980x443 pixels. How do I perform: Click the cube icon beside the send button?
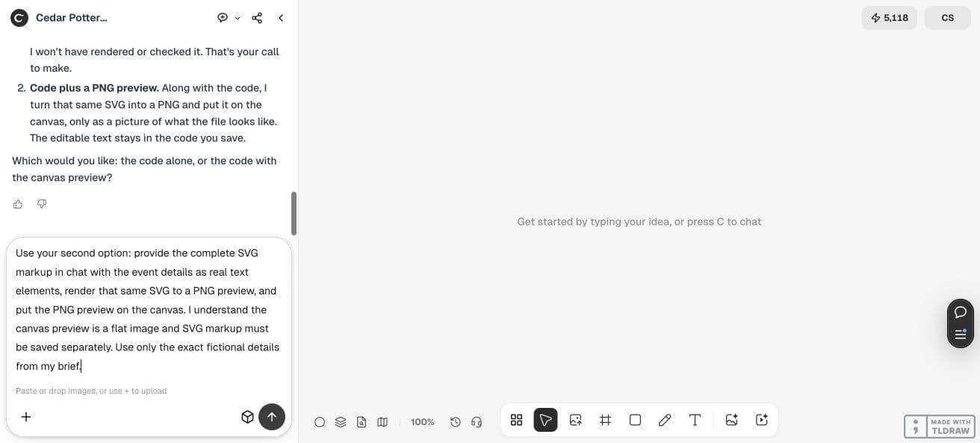pyautogui.click(x=248, y=417)
